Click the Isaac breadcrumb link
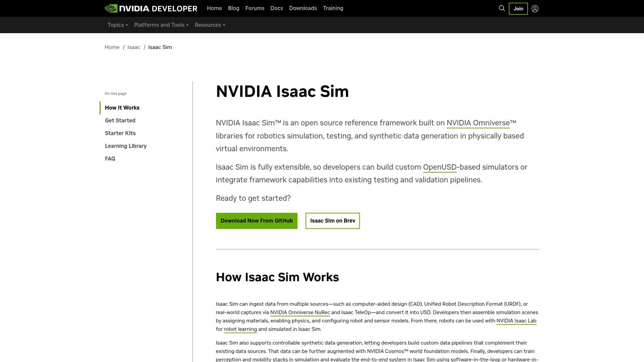This screenshot has width=644, height=362. click(x=134, y=47)
